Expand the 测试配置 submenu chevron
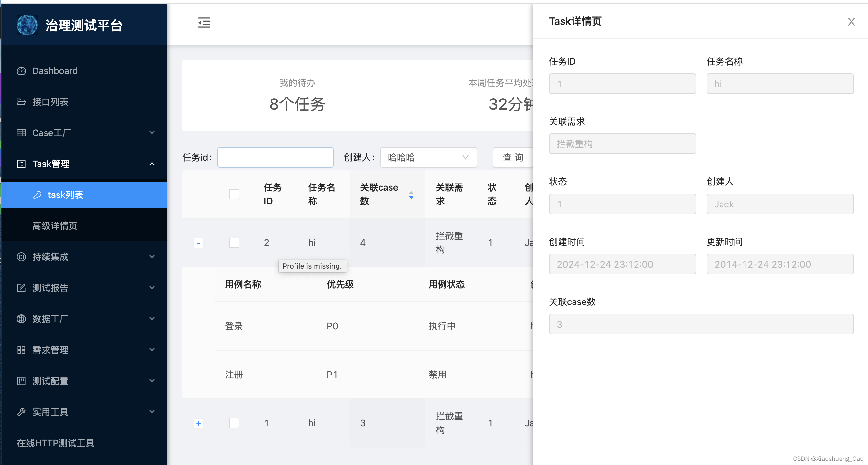Viewport: 868px width, 465px height. (152, 380)
